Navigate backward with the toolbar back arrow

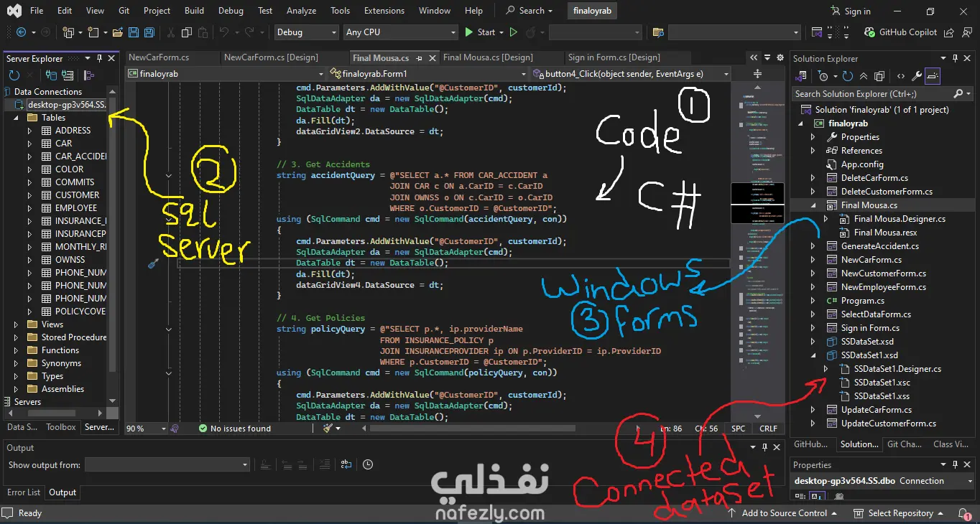[20, 32]
